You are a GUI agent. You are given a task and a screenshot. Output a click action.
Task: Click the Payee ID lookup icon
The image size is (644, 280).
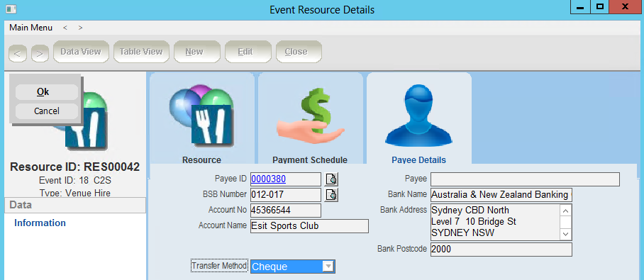pos(331,179)
